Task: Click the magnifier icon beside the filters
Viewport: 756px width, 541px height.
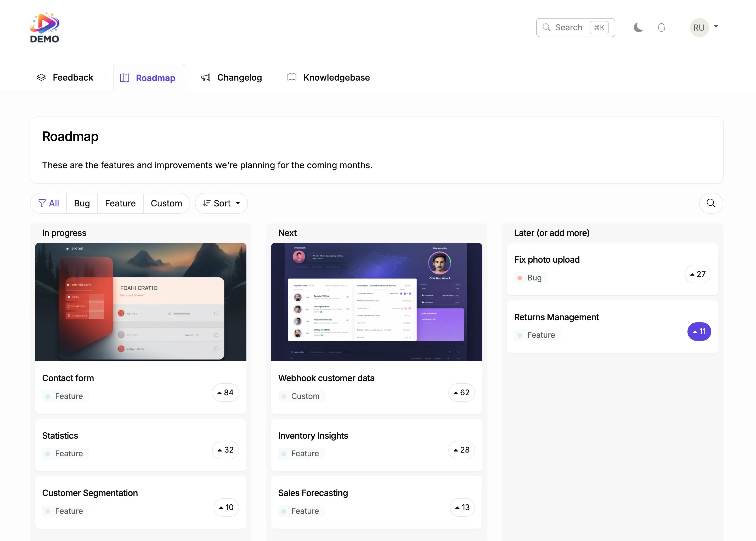Action: (x=711, y=203)
